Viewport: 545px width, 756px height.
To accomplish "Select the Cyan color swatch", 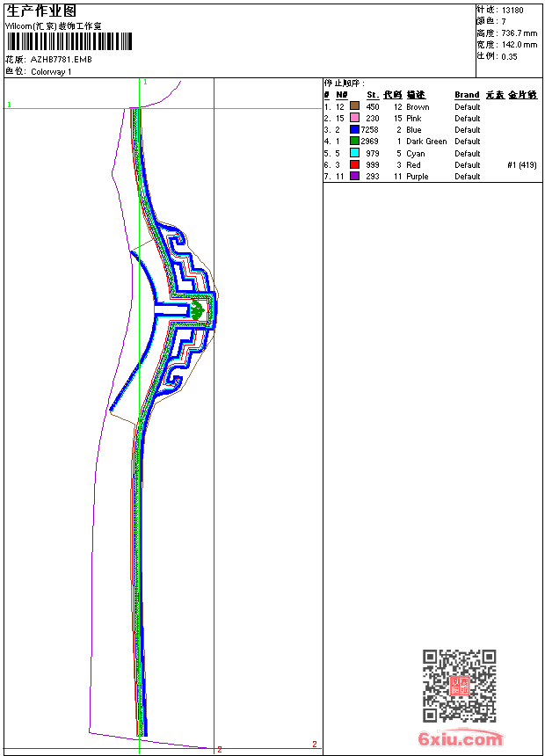I will [x=355, y=153].
